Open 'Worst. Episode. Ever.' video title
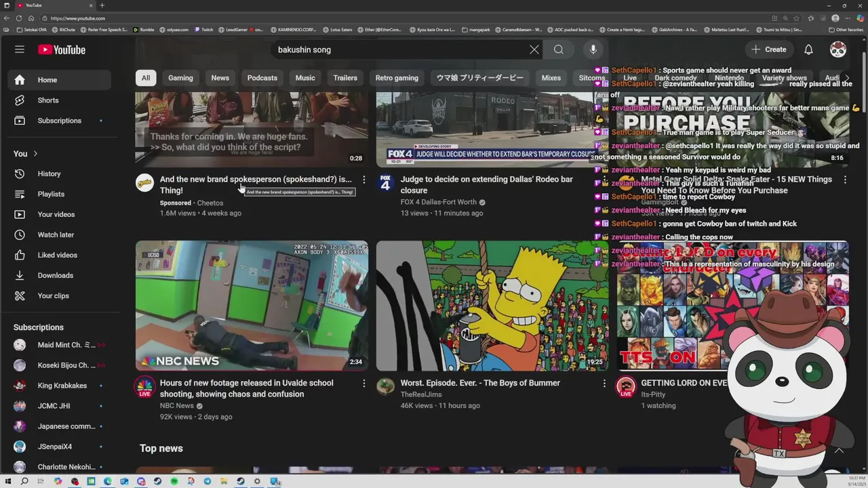This screenshot has height=488, width=868. click(480, 383)
